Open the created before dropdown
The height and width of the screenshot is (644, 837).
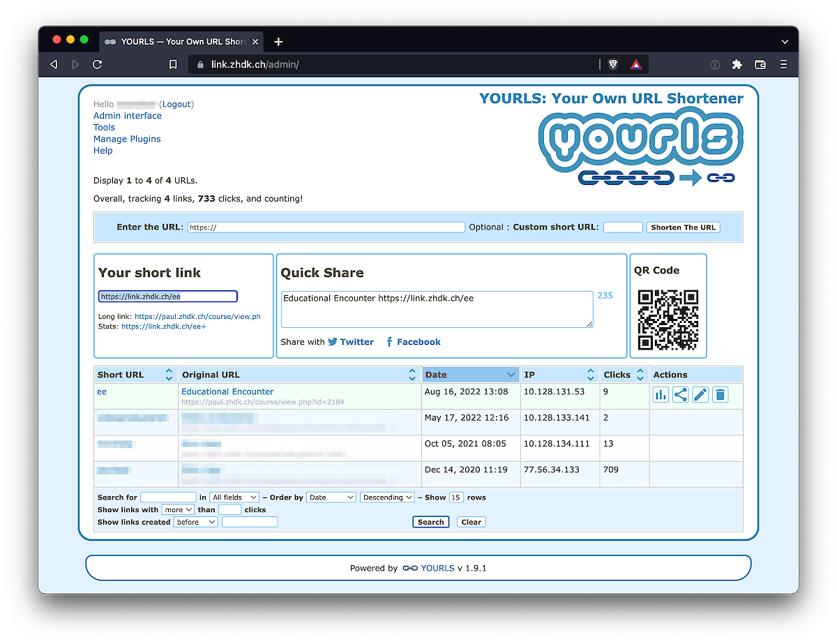tap(195, 522)
